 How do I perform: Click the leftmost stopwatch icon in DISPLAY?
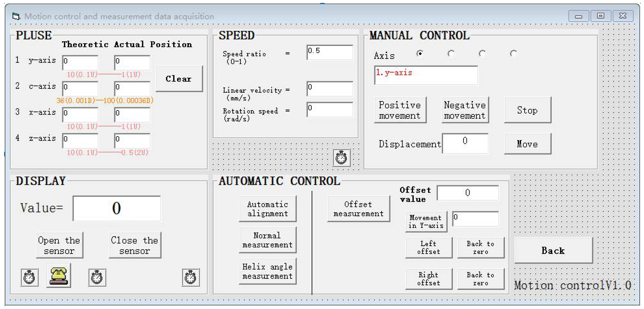29,277
